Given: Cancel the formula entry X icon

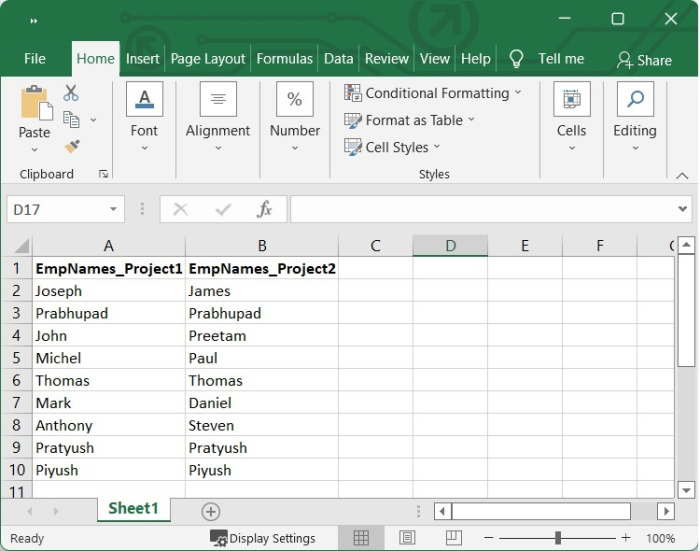Looking at the screenshot, I should [180, 209].
